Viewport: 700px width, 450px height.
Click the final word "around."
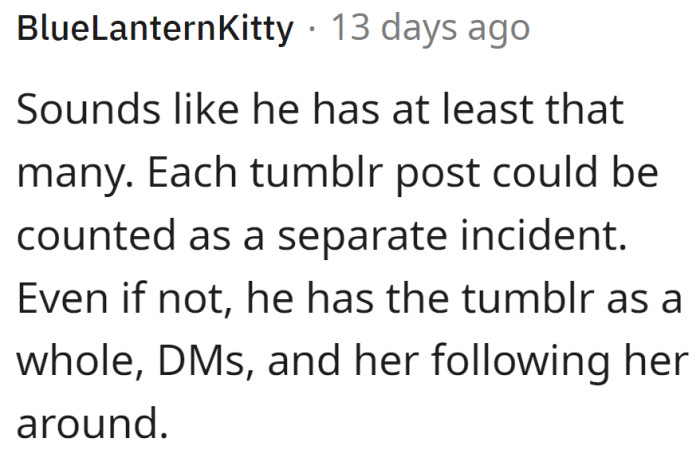point(89,424)
